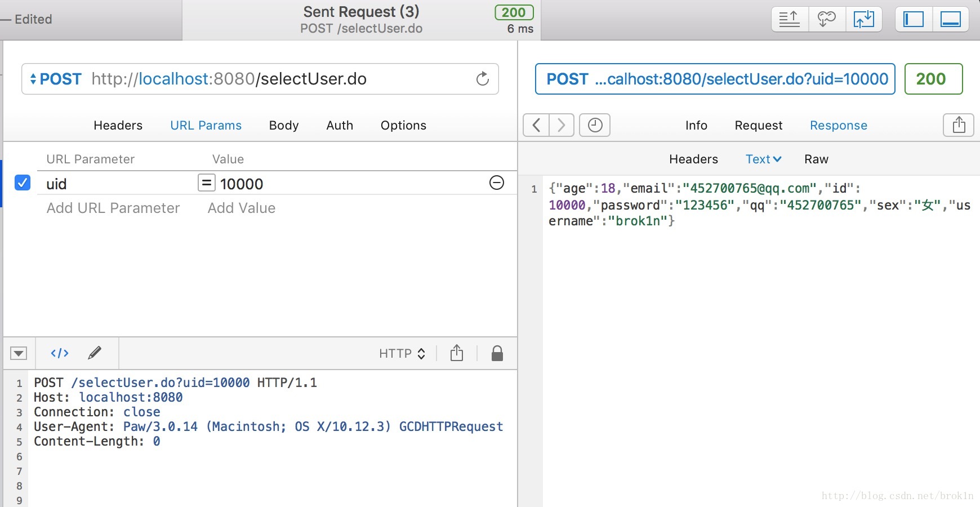This screenshot has height=507, width=980.
Task: Click the Connection: close line
Action: click(x=97, y=412)
